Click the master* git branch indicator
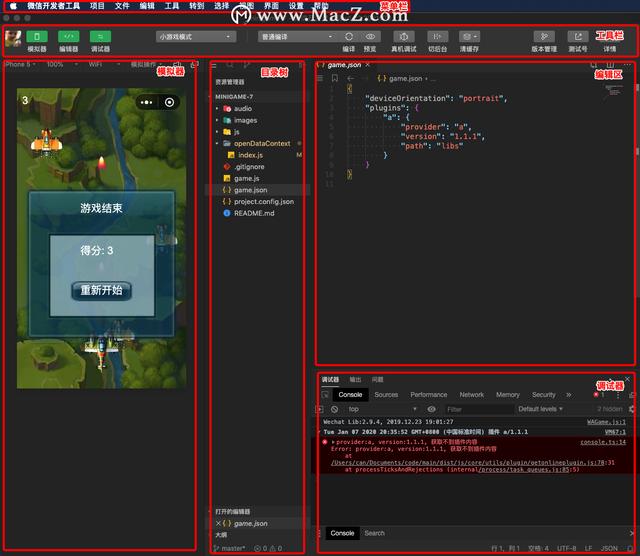This screenshot has height=556, width=640. point(229,548)
